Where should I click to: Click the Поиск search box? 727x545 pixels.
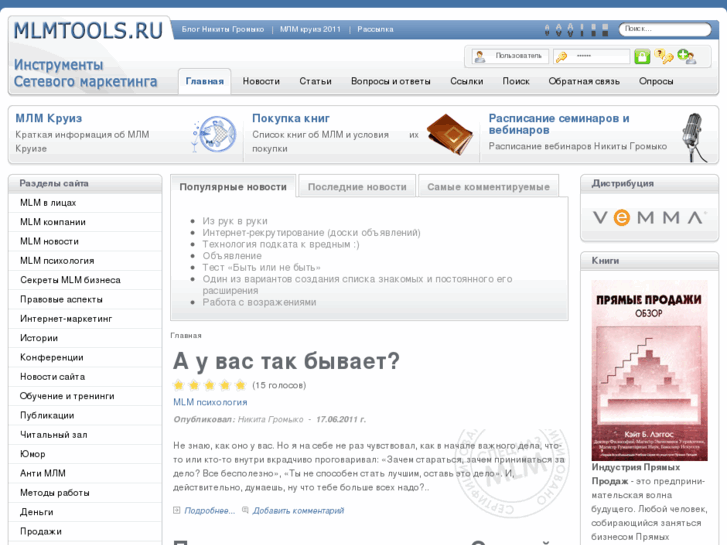pos(665,29)
